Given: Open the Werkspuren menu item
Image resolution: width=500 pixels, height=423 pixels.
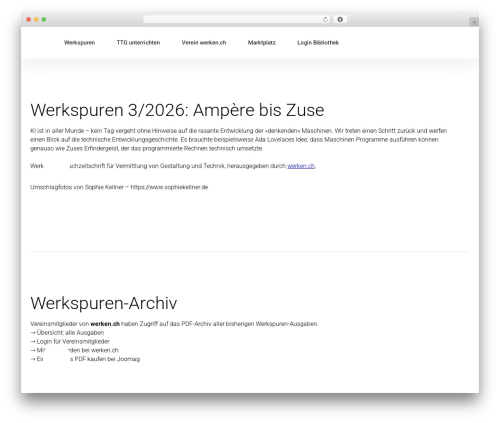Looking at the screenshot, I should 79,43.
